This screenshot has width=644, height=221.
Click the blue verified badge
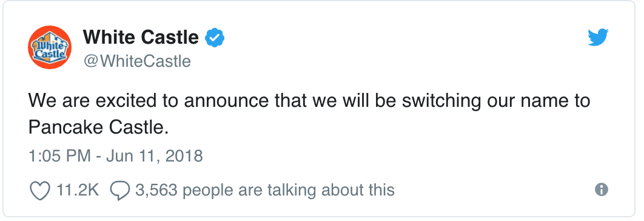click(215, 38)
